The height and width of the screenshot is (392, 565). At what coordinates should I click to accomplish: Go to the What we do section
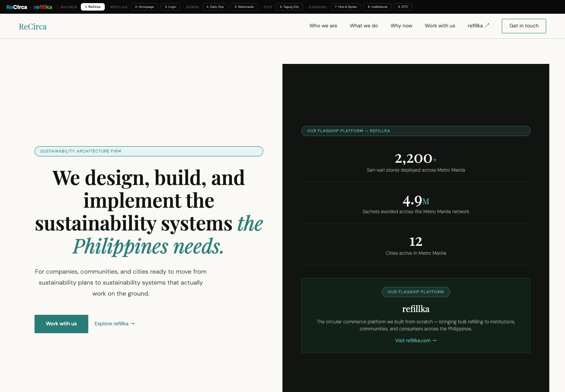click(364, 26)
